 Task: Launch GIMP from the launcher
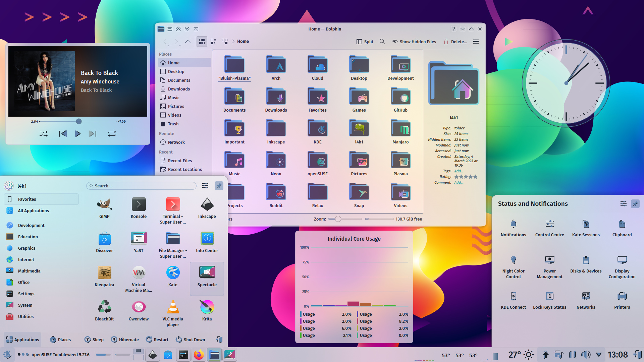[x=104, y=208]
